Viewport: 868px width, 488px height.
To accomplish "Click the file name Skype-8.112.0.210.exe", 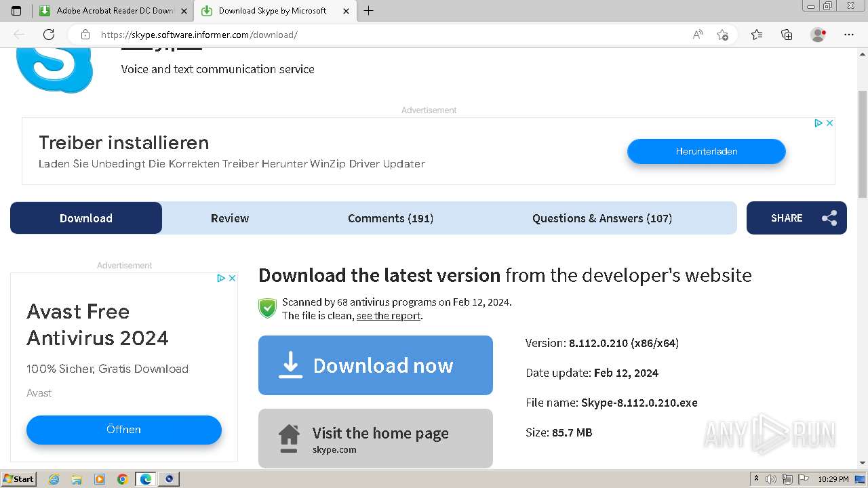I will click(x=639, y=403).
